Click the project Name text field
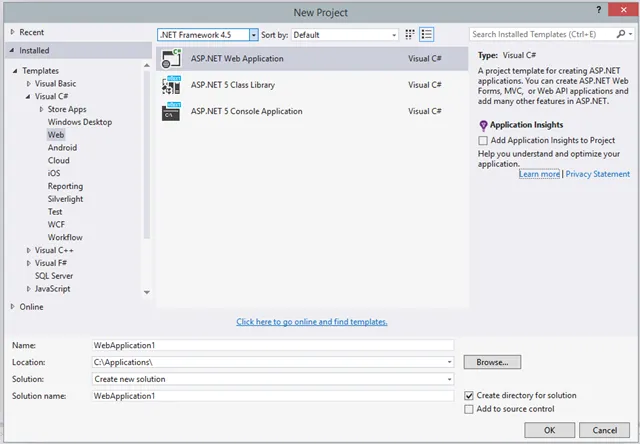 click(x=272, y=344)
